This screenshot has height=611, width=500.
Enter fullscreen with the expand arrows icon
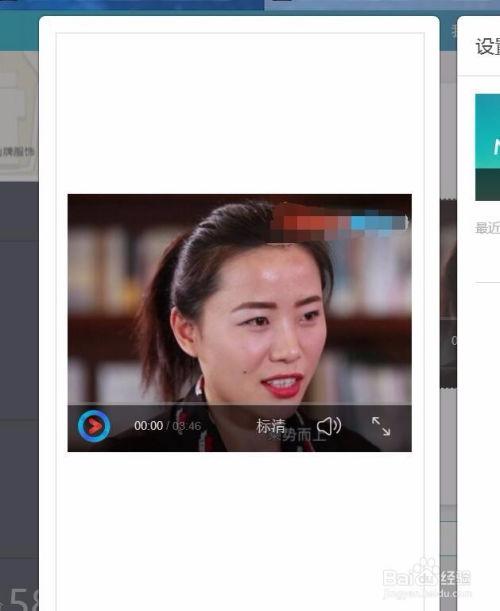pos(381,426)
